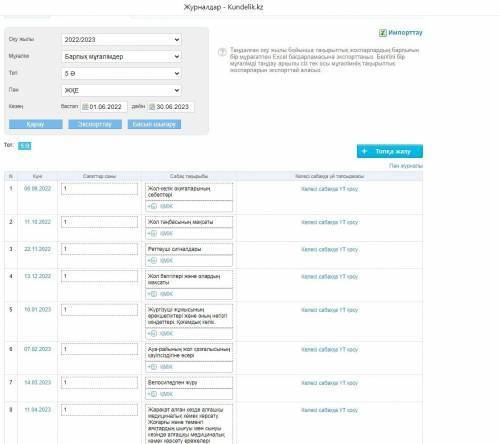The image size is (500, 444).
Task: Open the school year dropdown showing 2022/2023
Action: tap(121, 39)
